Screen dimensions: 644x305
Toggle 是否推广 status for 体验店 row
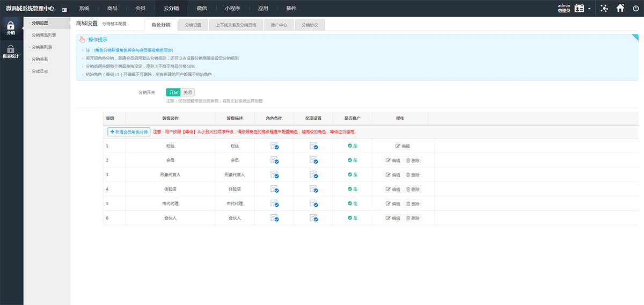click(352, 189)
